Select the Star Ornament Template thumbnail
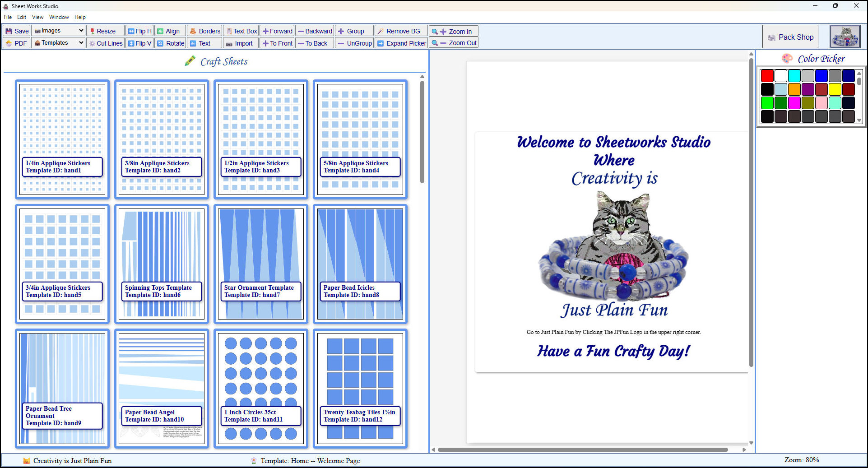Viewport: 868px width, 468px height. coord(260,264)
